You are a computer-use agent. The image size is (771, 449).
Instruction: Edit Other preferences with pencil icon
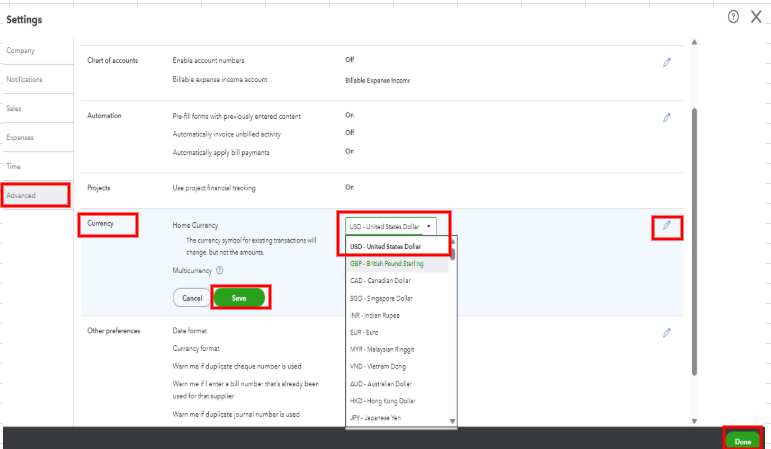click(x=667, y=332)
